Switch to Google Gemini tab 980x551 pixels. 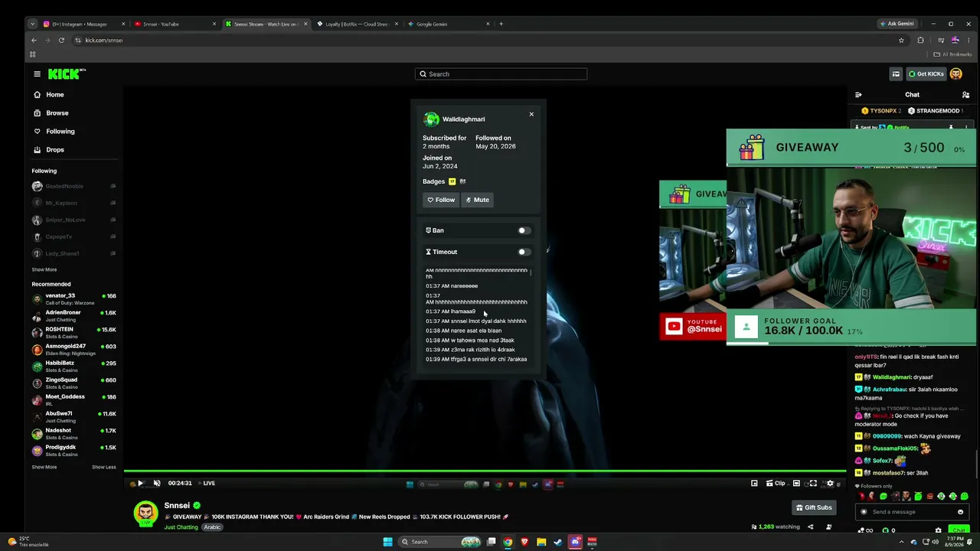(x=448, y=24)
